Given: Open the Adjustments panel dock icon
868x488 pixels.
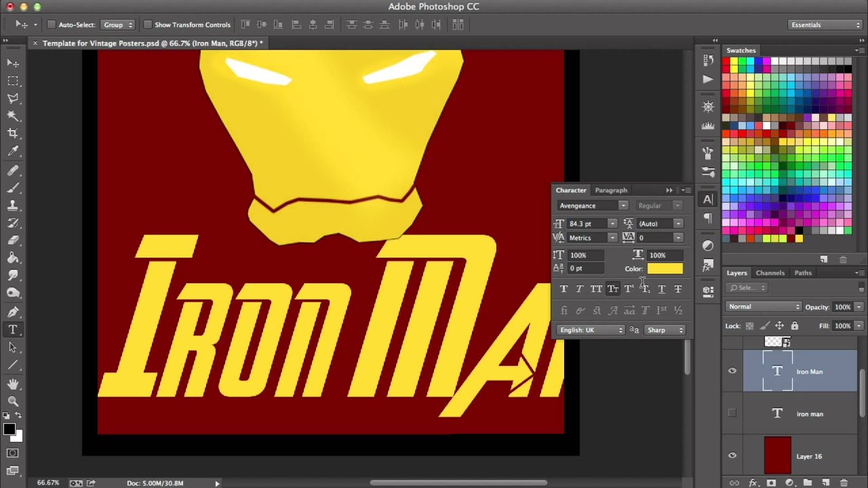Looking at the screenshot, I should point(708,245).
